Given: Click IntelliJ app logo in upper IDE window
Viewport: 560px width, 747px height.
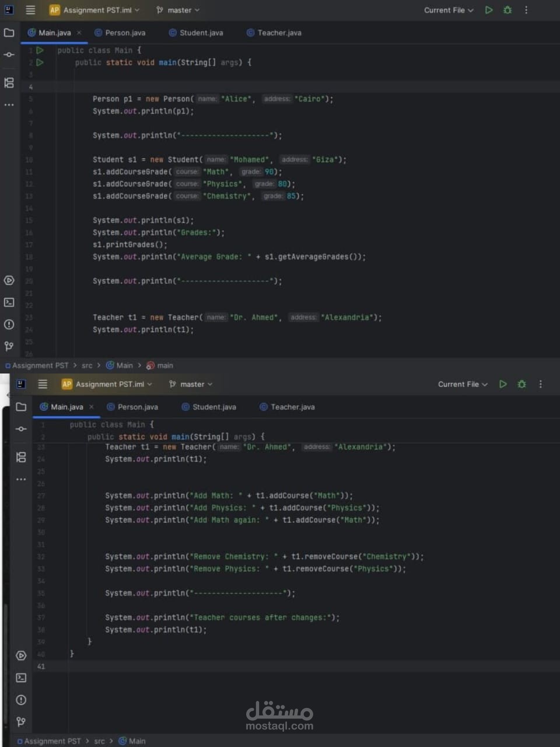Looking at the screenshot, I should pyautogui.click(x=9, y=10).
